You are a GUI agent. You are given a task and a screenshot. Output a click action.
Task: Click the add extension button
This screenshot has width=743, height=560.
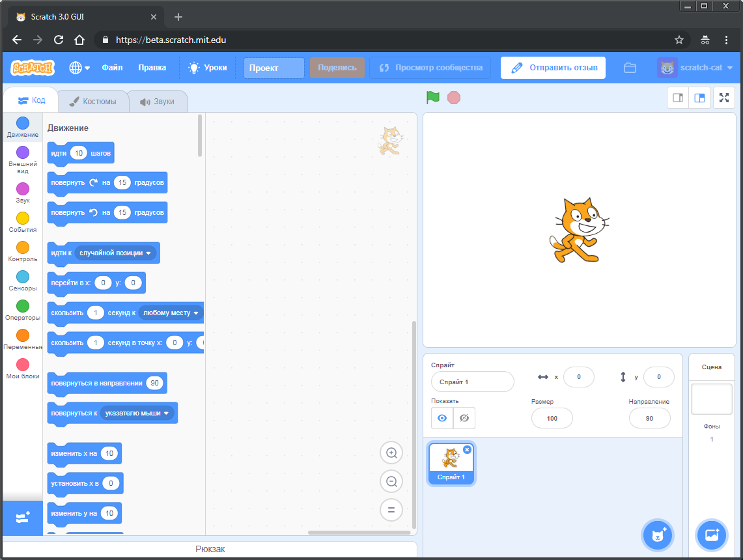click(x=23, y=518)
